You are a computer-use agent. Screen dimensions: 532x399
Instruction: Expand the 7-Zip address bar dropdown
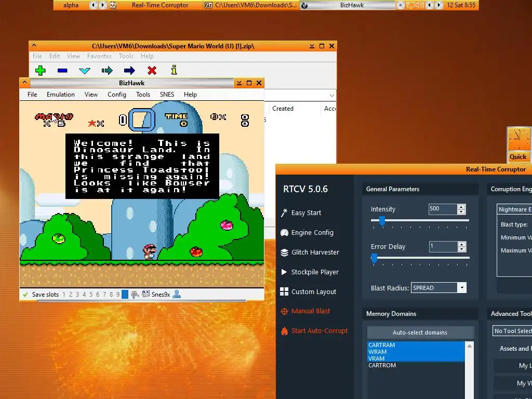332,96
